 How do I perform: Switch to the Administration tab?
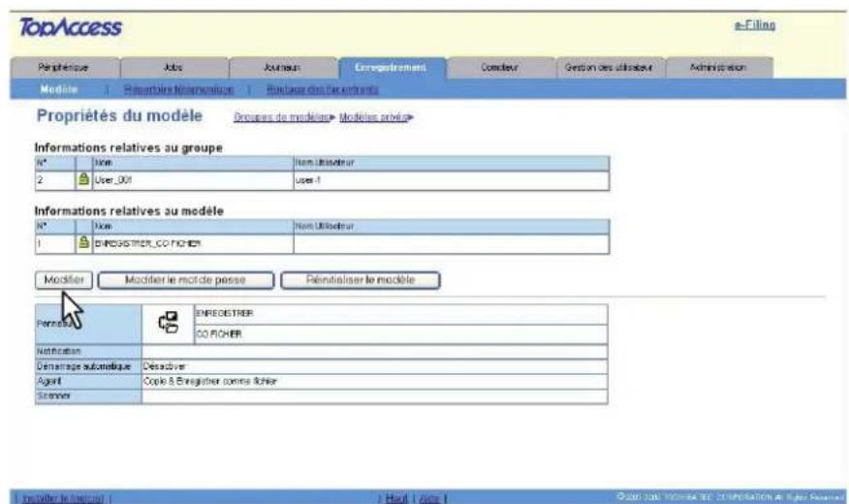click(718, 68)
